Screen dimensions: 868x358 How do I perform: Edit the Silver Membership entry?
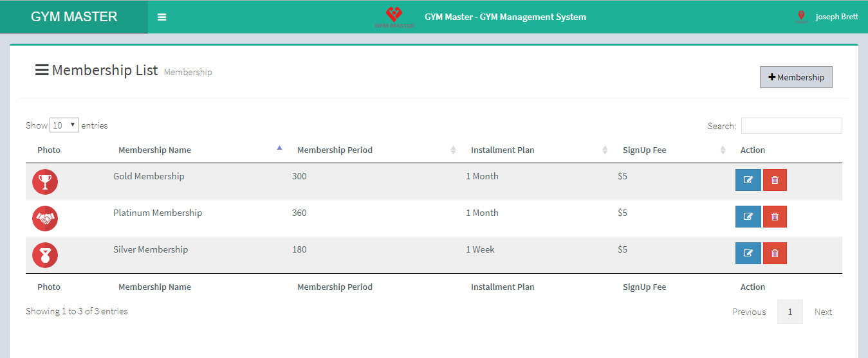748,254
